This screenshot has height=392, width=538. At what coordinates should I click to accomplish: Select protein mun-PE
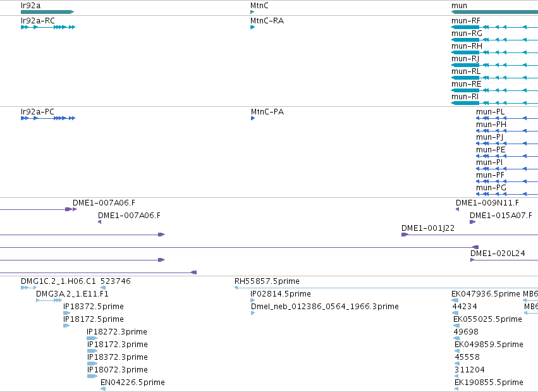pyautogui.click(x=507, y=156)
